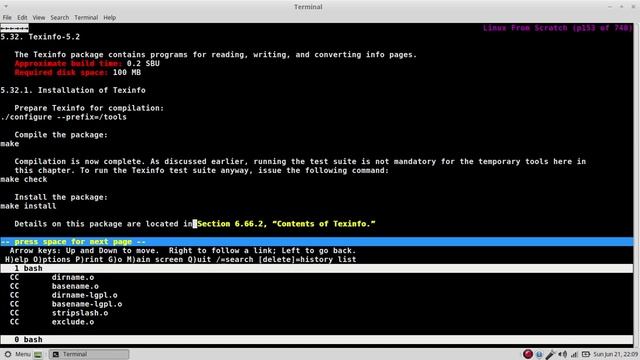Open the volume speaker tray icon
This screenshot has height=360, width=640.
point(562,354)
